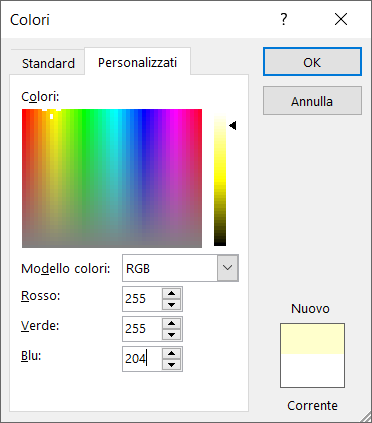The width and height of the screenshot is (372, 423).
Task: Close the Colori dialog
Action: 341,19
